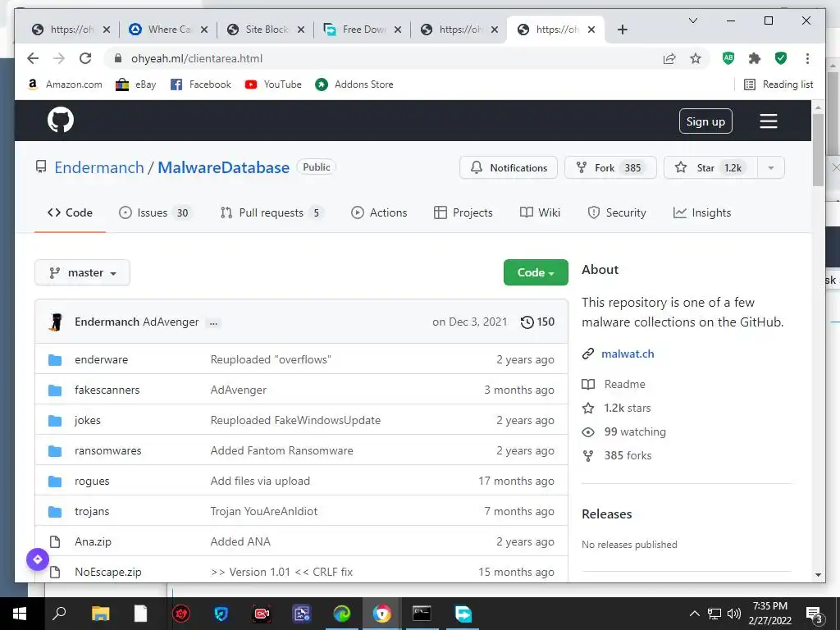The height and width of the screenshot is (630, 840).
Task: Open the green Code dropdown
Action: (536, 272)
